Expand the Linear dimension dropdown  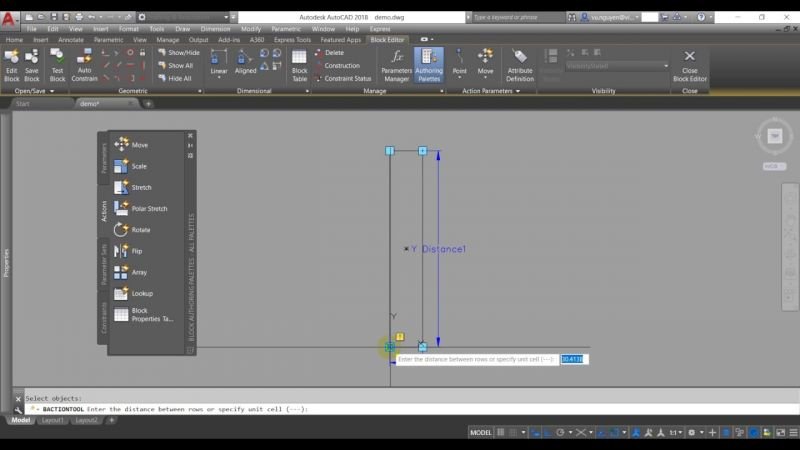point(219,78)
